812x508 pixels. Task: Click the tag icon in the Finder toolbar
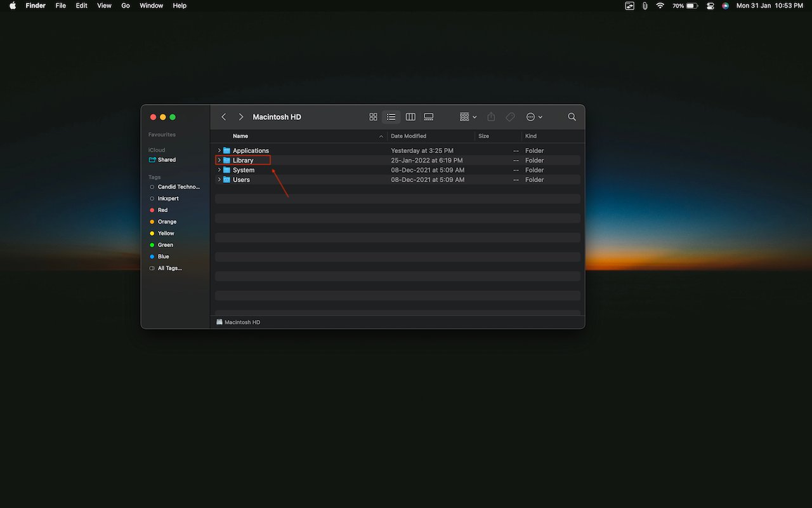(510, 117)
